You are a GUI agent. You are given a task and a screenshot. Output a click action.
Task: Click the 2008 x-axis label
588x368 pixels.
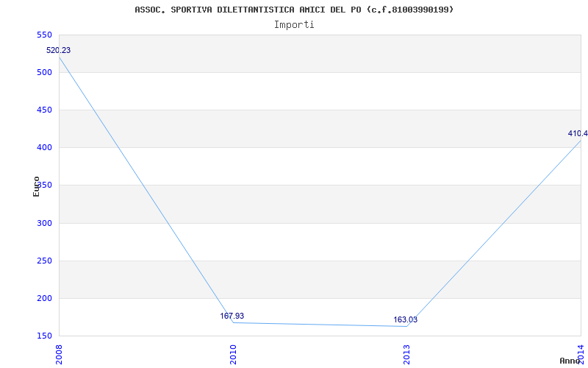click(60, 355)
